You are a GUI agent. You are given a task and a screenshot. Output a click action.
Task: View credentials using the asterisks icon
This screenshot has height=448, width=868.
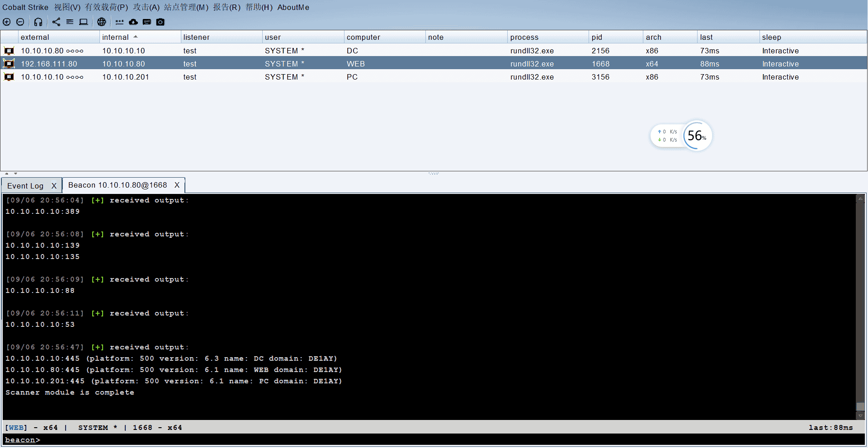[x=119, y=22]
